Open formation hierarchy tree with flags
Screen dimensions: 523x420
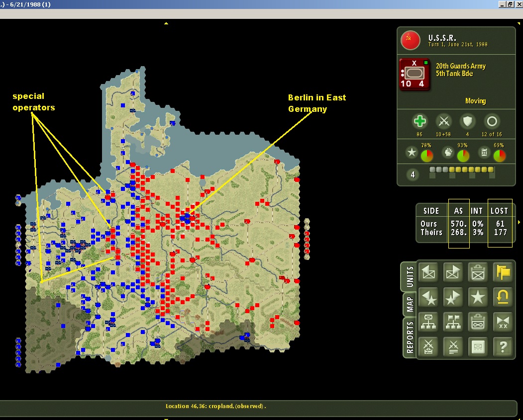point(453,322)
